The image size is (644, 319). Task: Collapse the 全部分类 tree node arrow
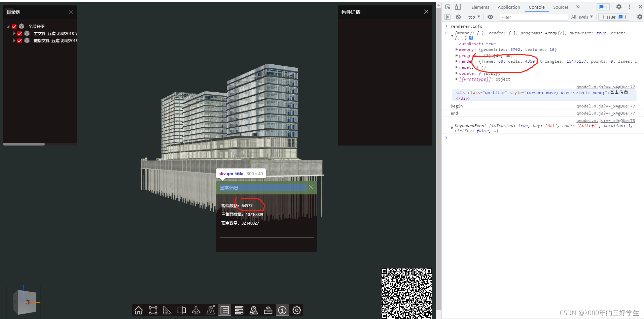8,26
